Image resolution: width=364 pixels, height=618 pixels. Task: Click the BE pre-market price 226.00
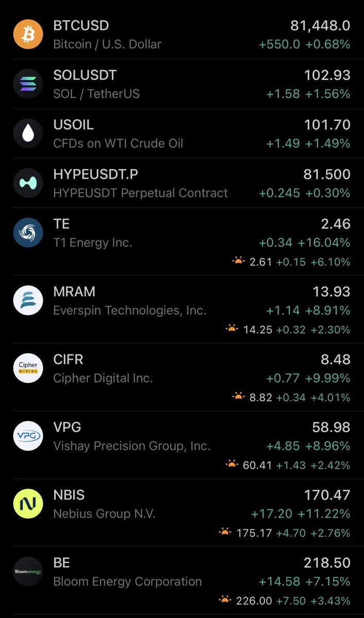coord(254,600)
